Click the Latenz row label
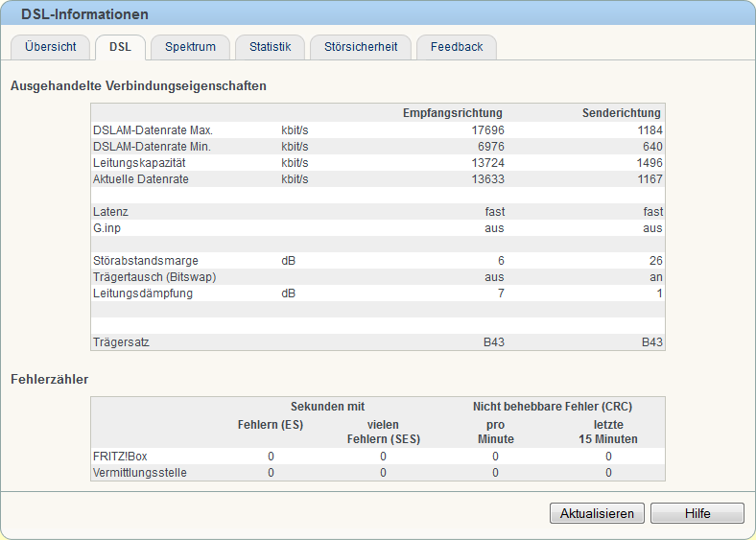 110,212
